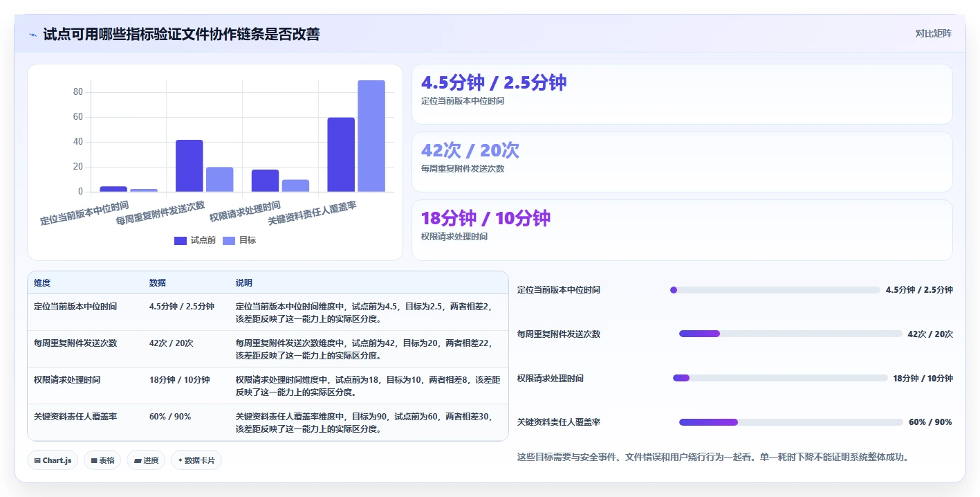
Task: Select the Chart.js chip
Action: [x=53, y=460]
